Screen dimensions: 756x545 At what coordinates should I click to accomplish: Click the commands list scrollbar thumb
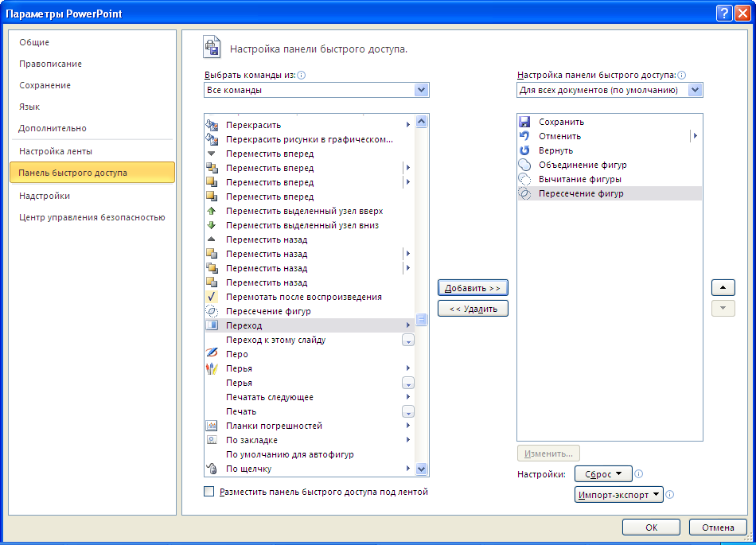pyautogui.click(x=422, y=320)
